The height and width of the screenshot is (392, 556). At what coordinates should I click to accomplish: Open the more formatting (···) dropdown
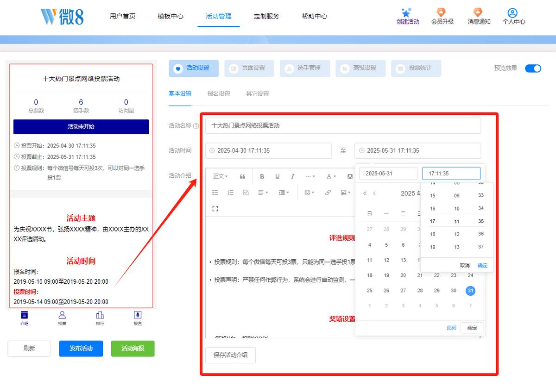tap(310, 176)
